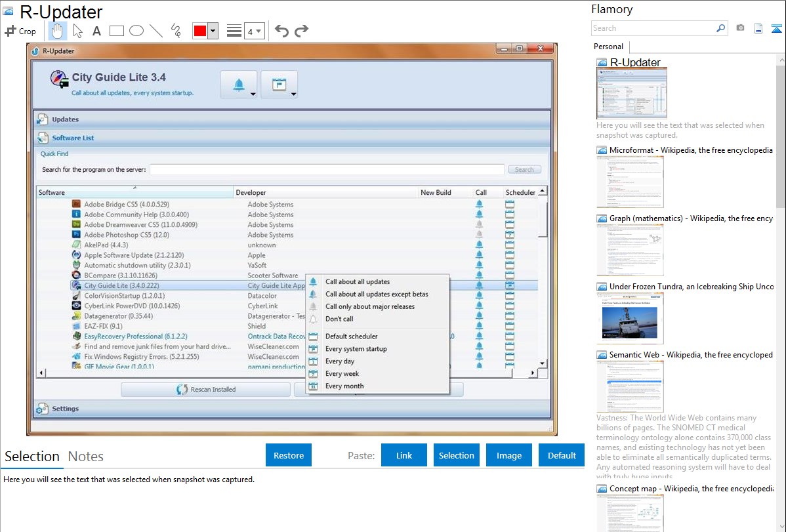
Task: Sort by the Developer column header
Action: (326, 192)
